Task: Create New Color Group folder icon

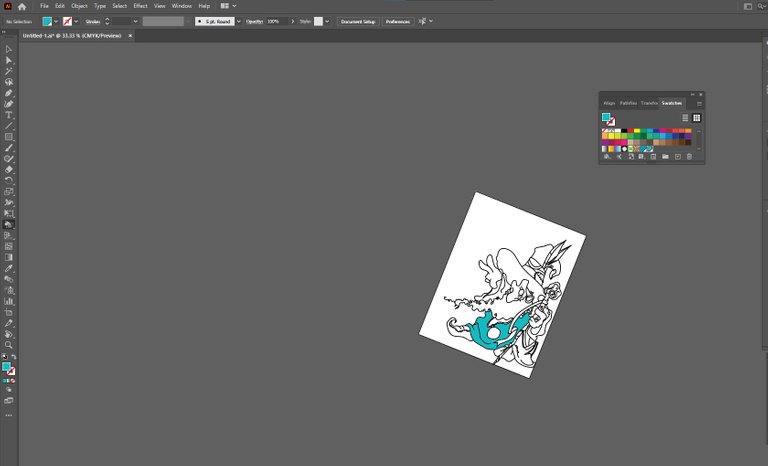Action: click(665, 157)
